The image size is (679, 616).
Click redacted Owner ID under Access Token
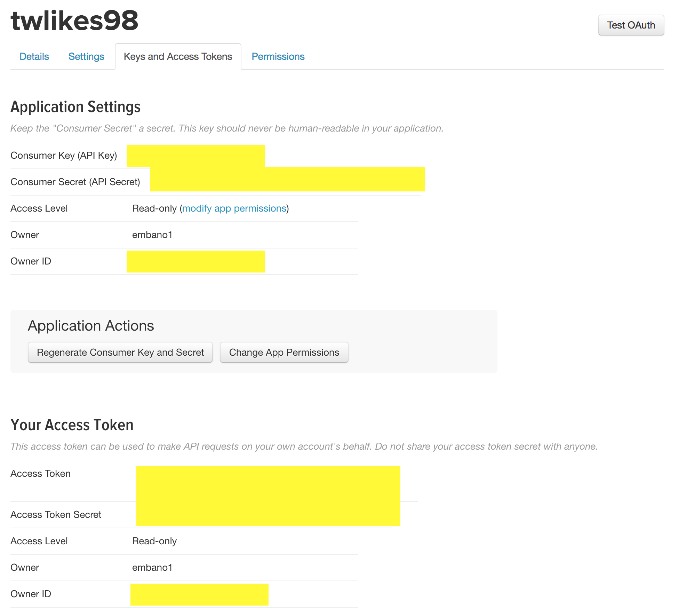click(x=199, y=594)
